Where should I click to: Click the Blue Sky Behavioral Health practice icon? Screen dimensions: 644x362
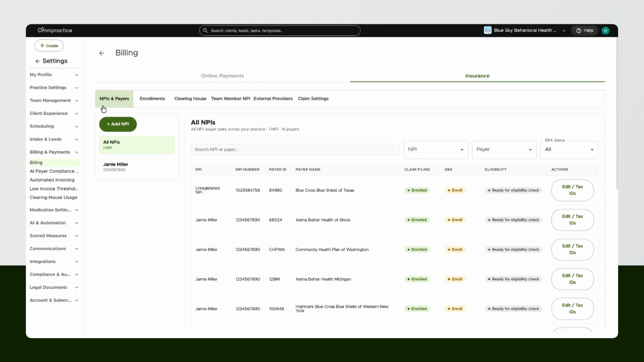point(488,30)
